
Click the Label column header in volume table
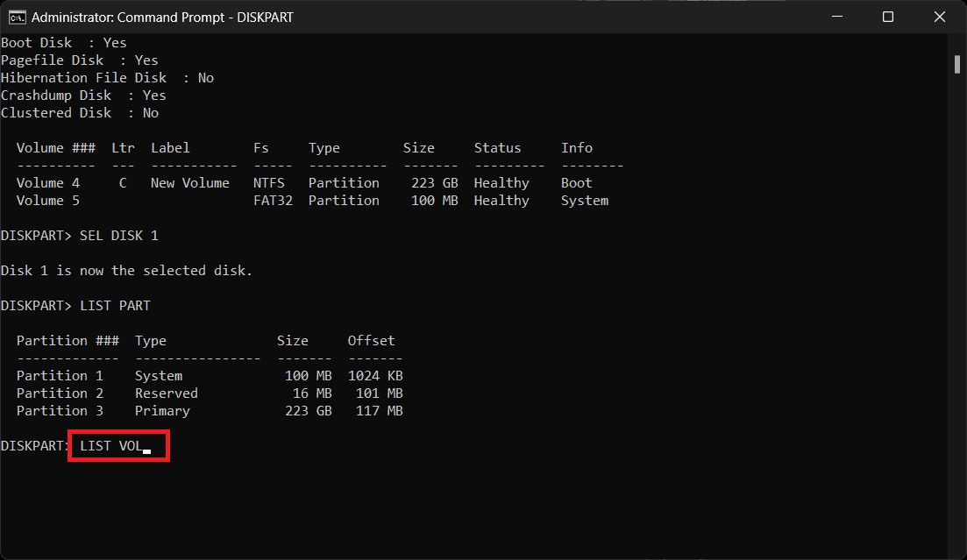point(170,148)
